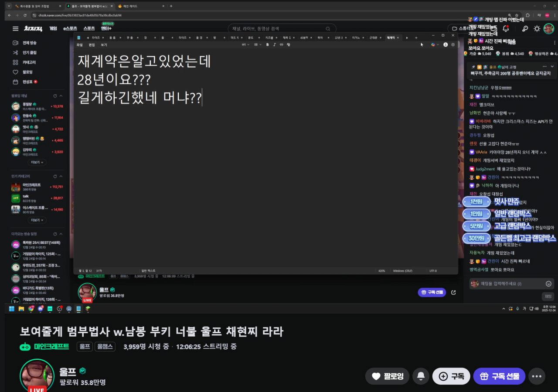
Task: Open the three-dots more options button
Action: [x=537, y=376]
